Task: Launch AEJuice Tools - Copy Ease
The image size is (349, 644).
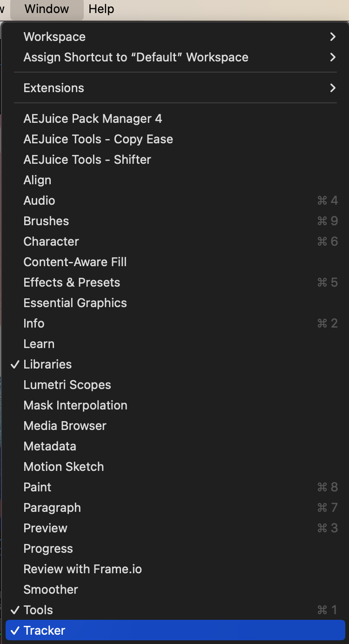Action: coord(98,139)
